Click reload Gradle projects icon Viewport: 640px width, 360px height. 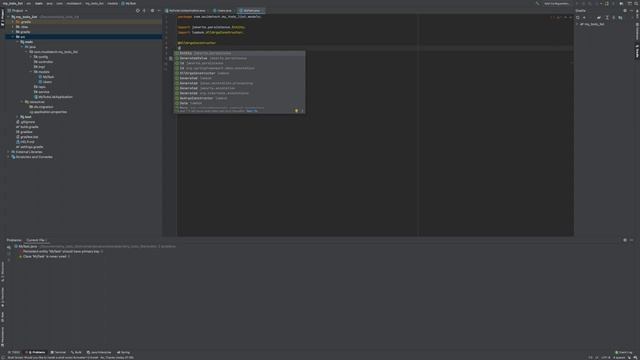(578, 18)
